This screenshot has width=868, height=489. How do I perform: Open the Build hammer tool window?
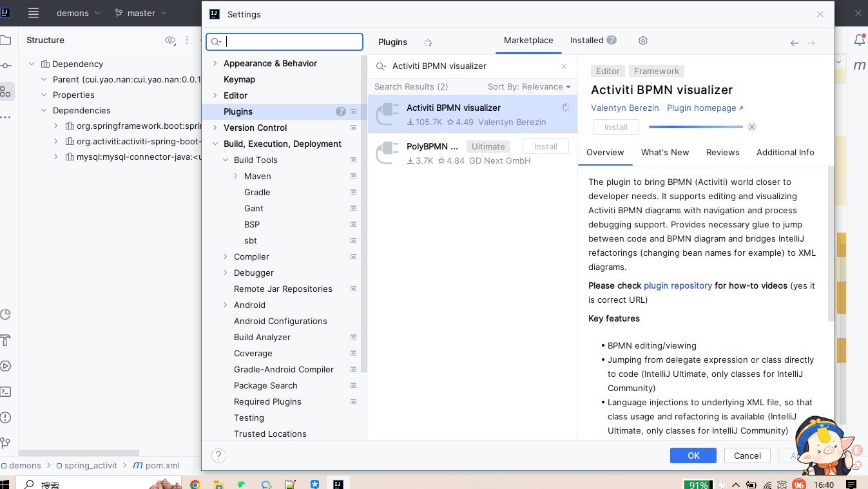point(5,340)
